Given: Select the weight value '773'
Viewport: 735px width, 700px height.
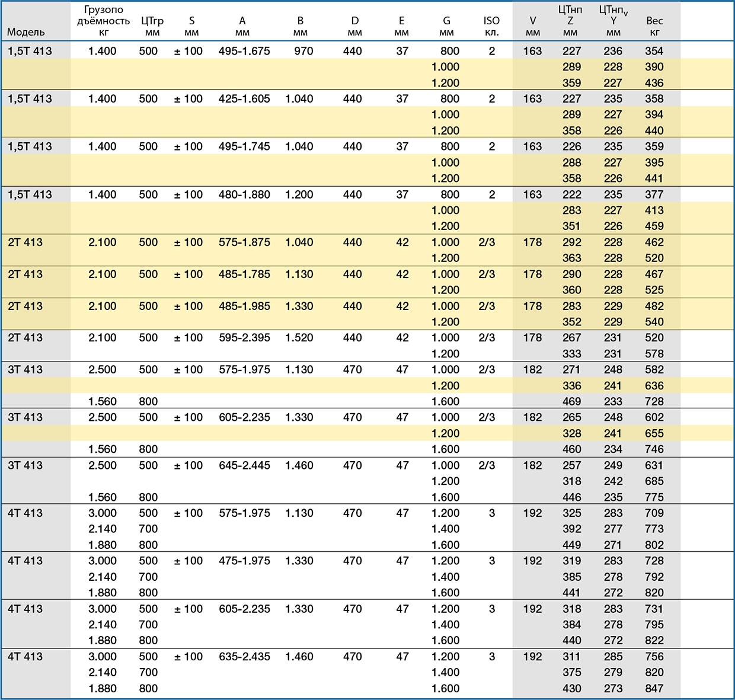Looking at the screenshot, I should 654,529.
